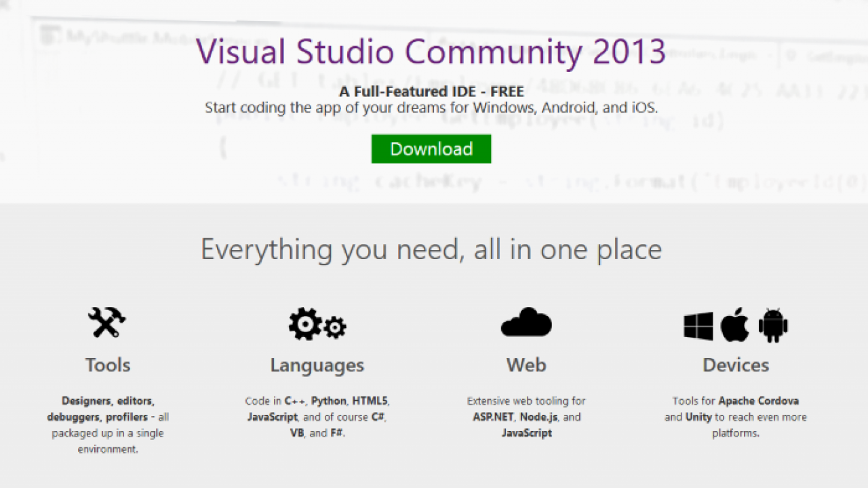Click the 'Designers, editors,' description text
The image size is (868, 488).
[108, 401]
